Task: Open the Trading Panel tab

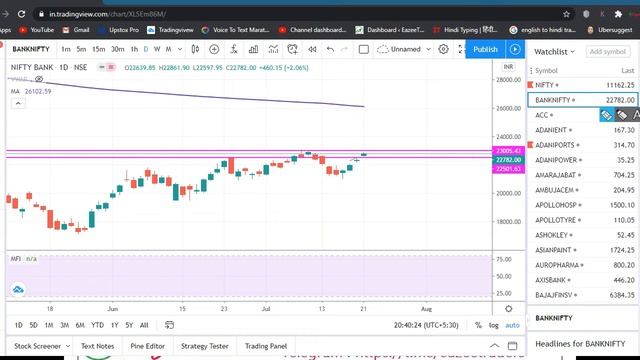Action: pos(266,346)
